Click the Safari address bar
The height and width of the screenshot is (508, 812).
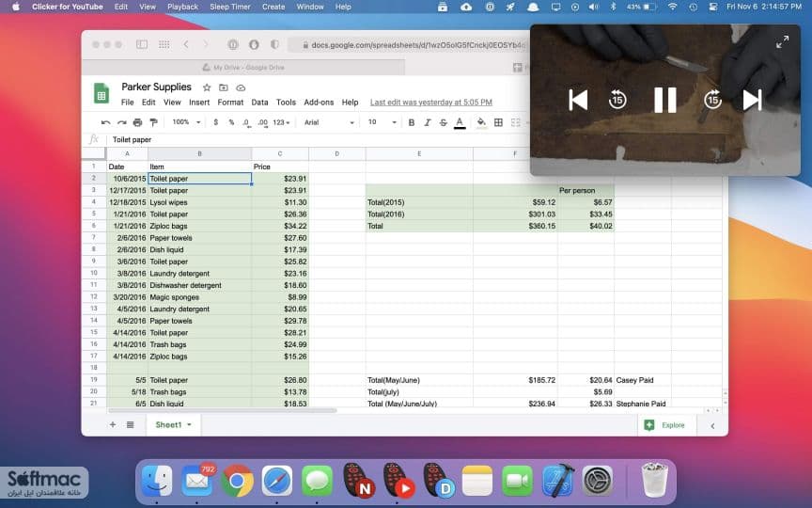tap(409, 45)
